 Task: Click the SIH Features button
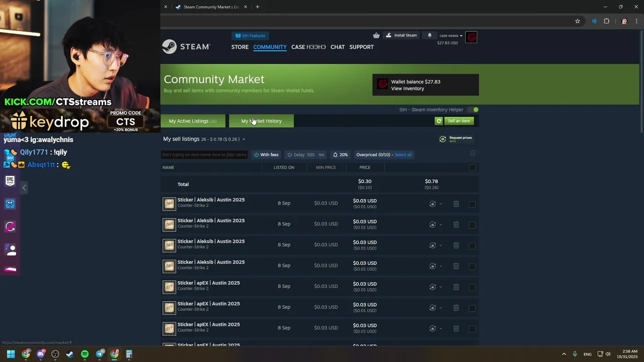[250, 36]
